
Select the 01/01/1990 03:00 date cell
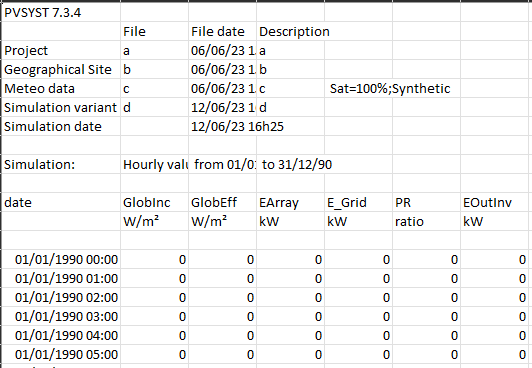(x=61, y=316)
